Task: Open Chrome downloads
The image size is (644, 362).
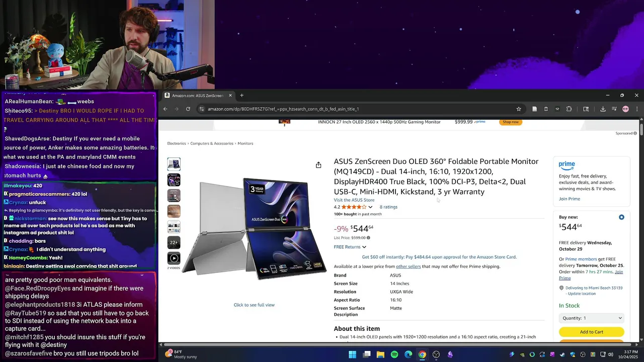Action: (x=603, y=109)
